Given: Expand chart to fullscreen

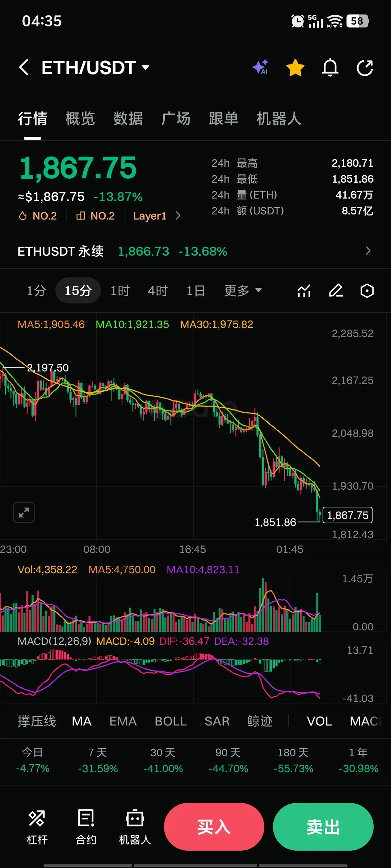Looking at the screenshot, I should pos(24,512).
